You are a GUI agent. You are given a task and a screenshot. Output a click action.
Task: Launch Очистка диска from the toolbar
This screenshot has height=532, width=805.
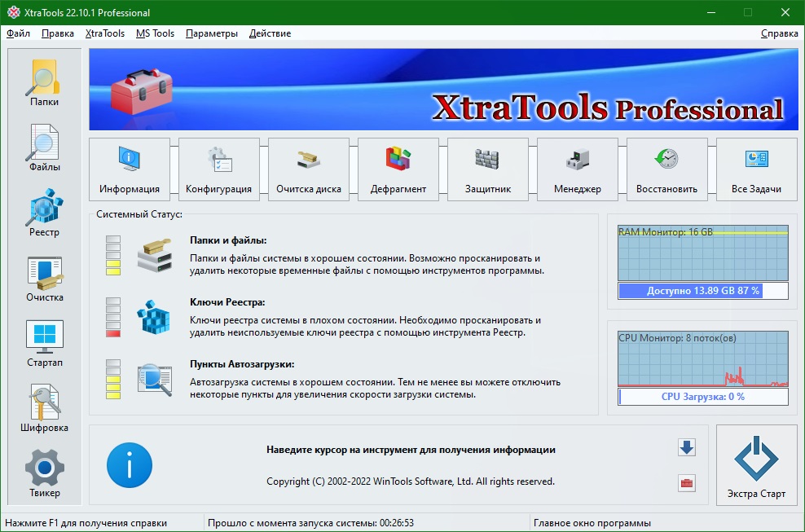point(308,169)
